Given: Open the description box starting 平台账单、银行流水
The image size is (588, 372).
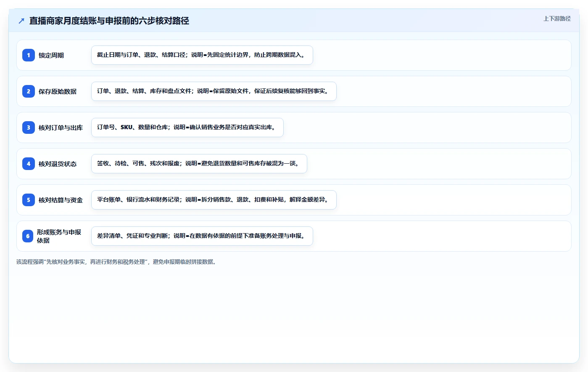Looking at the screenshot, I should pos(214,200).
